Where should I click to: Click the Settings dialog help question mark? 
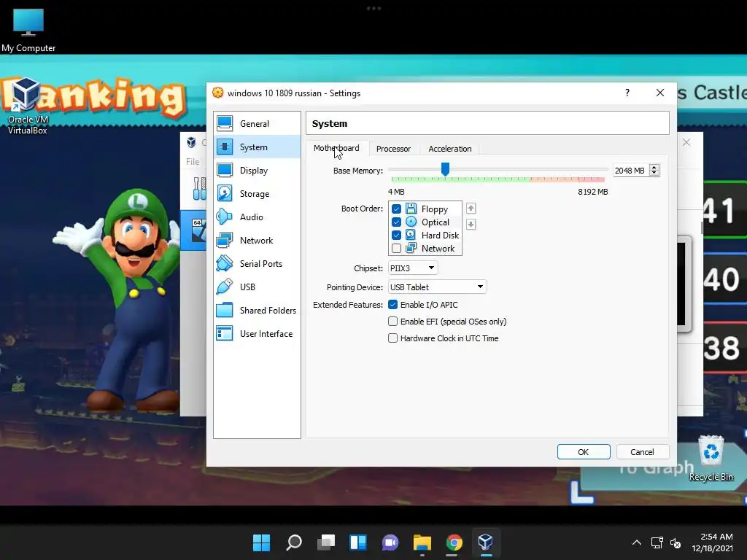(x=627, y=93)
